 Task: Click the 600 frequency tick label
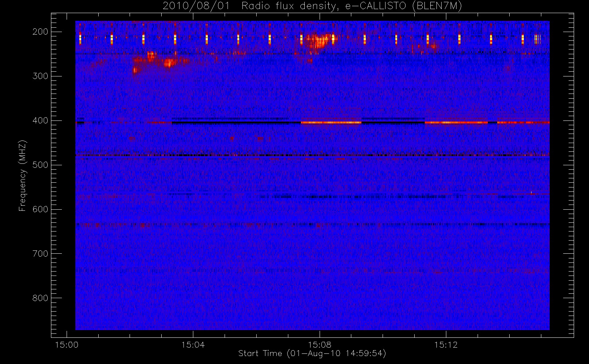(40, 209)
